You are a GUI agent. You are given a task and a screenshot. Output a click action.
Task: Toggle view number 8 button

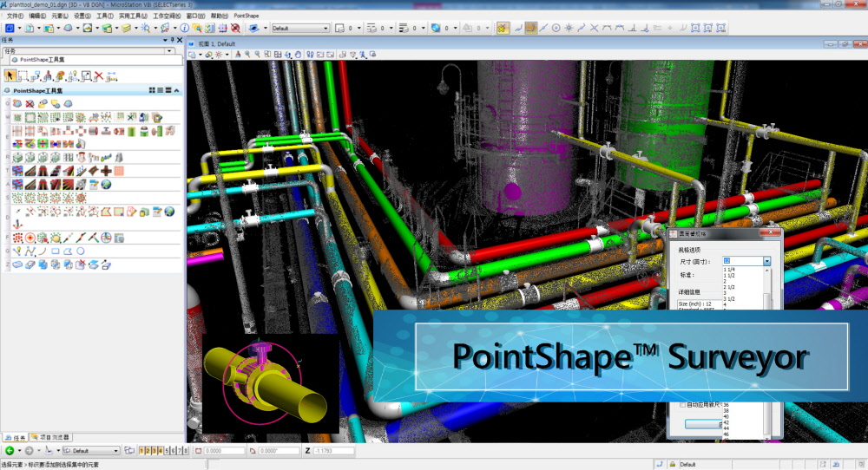click(186, 451)
